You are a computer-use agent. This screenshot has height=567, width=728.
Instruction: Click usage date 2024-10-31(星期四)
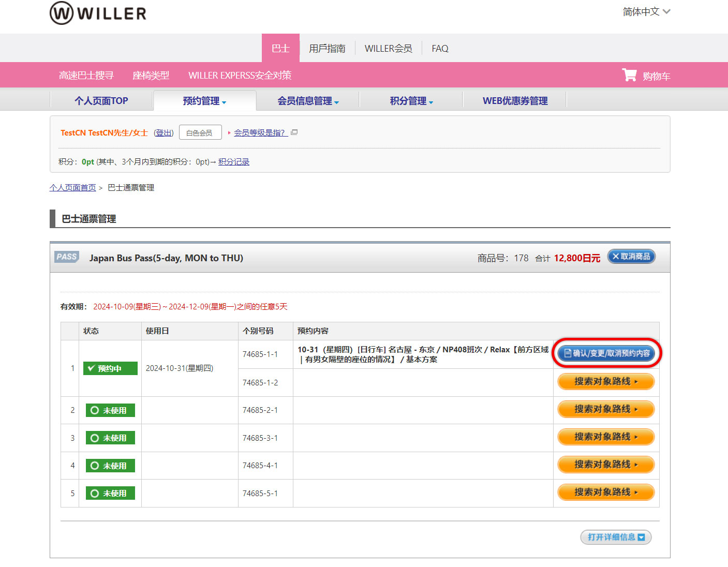click(180, 368)
